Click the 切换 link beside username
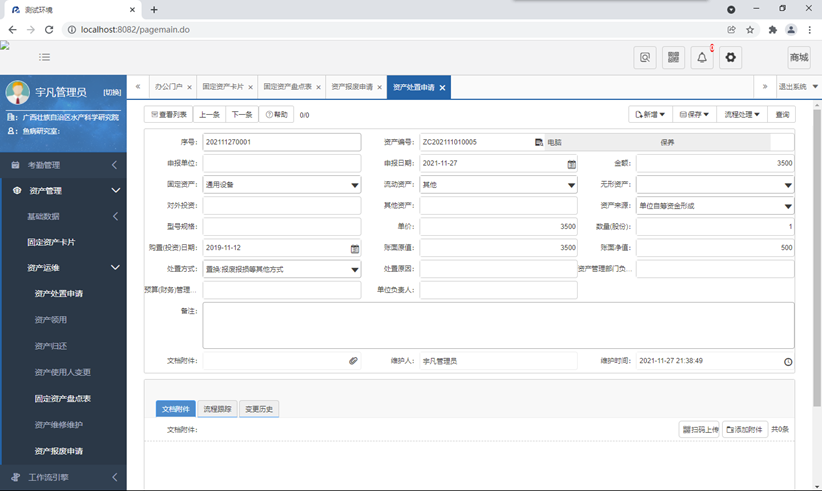The image size is (822, 491). click(x=112, y=92)
